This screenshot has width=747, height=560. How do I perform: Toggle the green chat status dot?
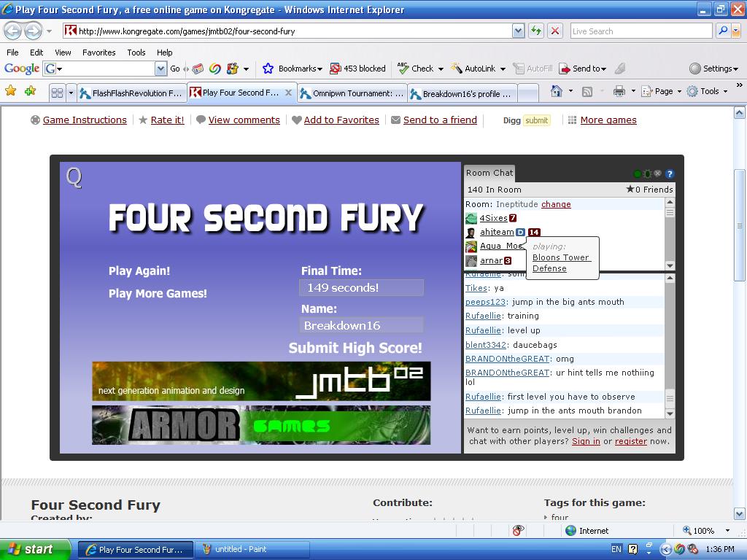tap(637, 174)
